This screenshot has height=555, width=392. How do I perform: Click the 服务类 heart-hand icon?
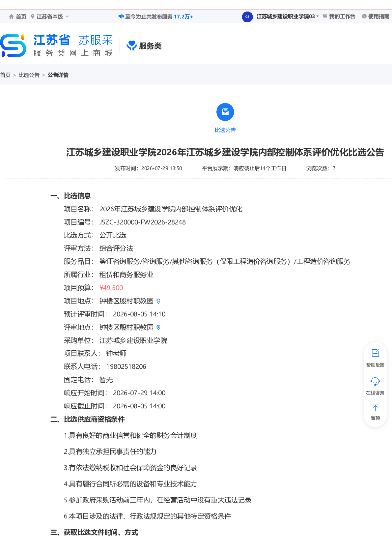click(x=132, y=45)
